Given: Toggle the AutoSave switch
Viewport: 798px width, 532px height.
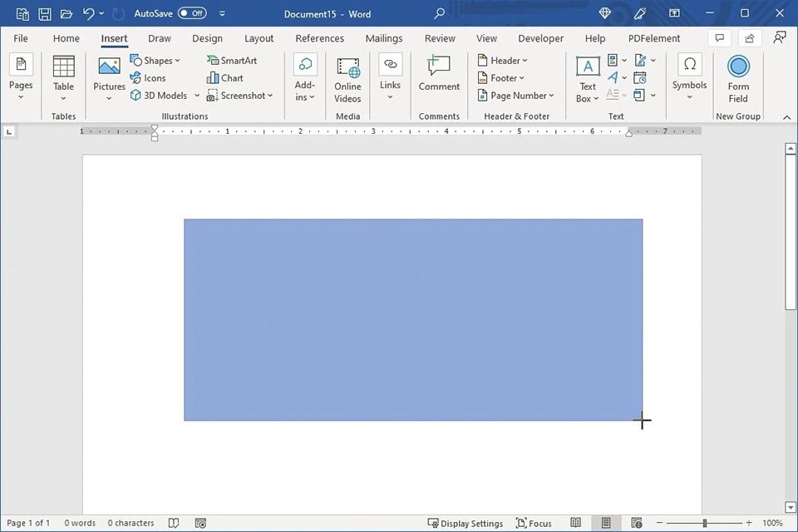Looking at the screenshot, I should [x=192, y=14].
